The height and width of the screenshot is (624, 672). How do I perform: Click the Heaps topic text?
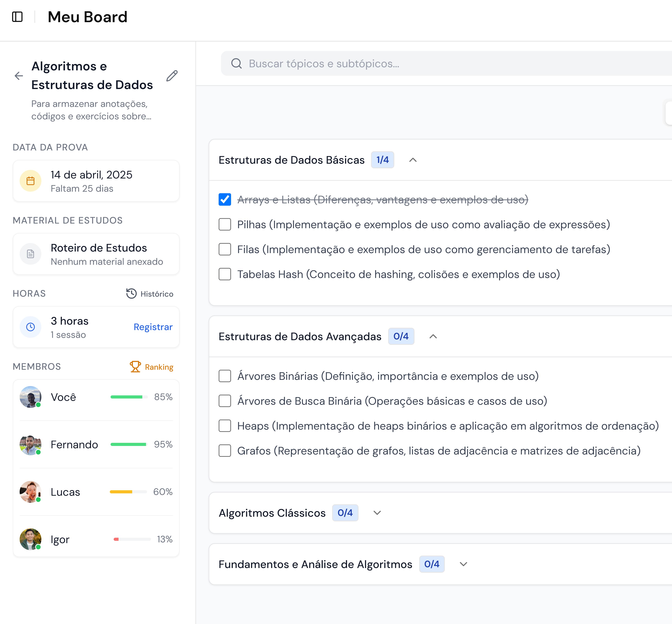point(448,426)
